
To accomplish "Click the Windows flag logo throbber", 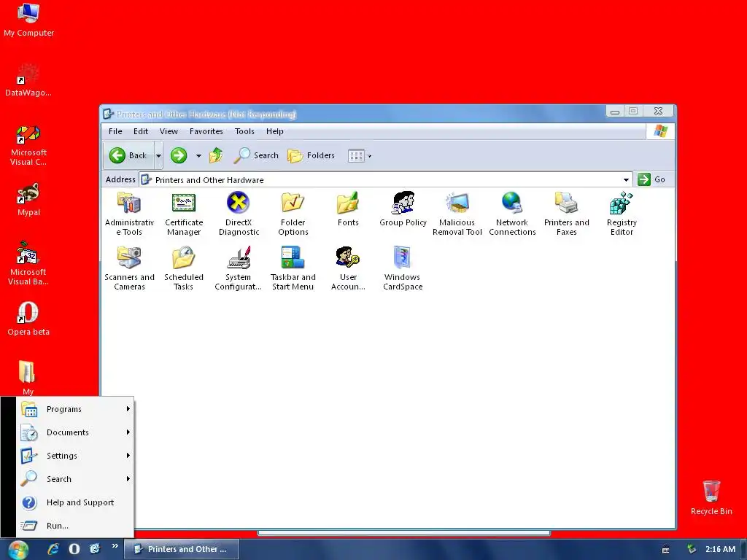I will coord(660,131).
